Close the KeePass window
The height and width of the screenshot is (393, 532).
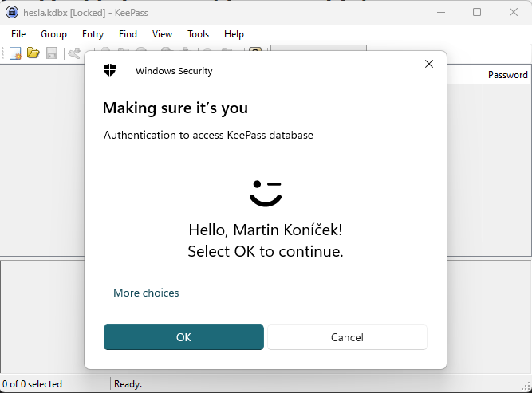[514, 13]
